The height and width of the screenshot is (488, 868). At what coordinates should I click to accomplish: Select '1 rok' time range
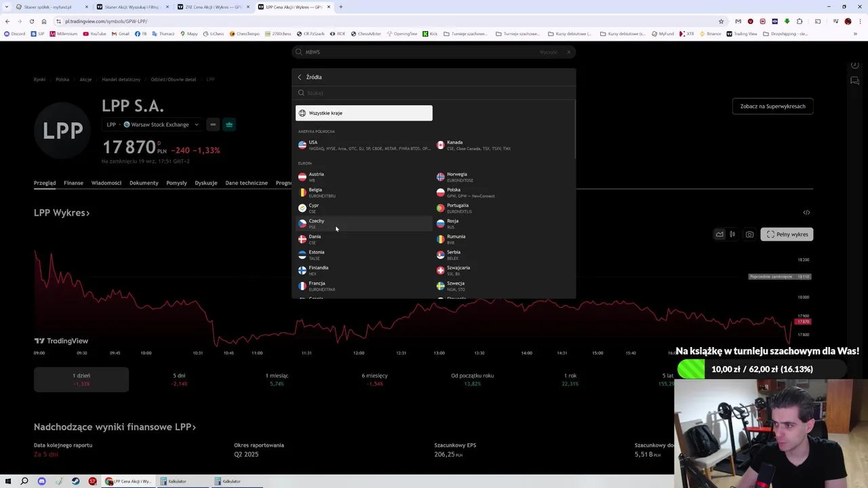[570, 380]
